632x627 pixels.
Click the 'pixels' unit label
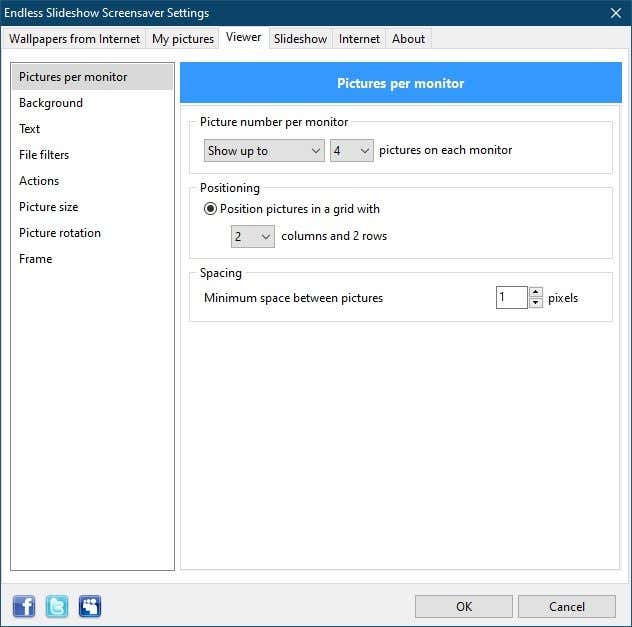pyautogui.click(x=563, y=298)
